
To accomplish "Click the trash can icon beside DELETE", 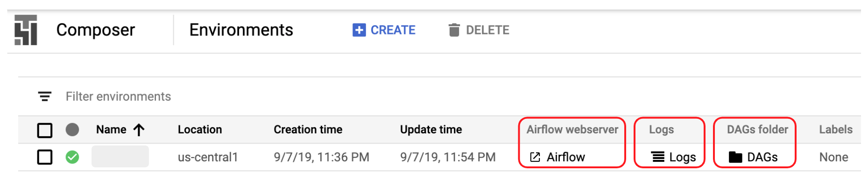I will click(454, 30).
